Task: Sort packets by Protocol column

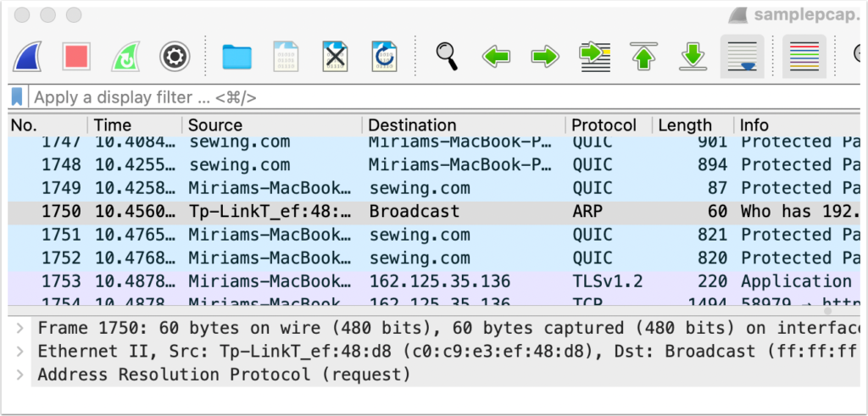Action: pyautogui.click(x=604, y=125)
